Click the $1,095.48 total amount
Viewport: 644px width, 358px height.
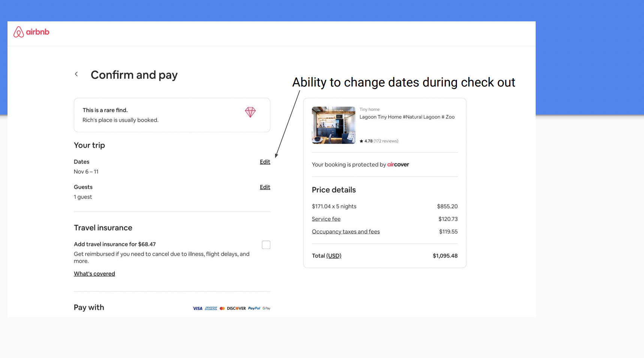pos(445,256)
